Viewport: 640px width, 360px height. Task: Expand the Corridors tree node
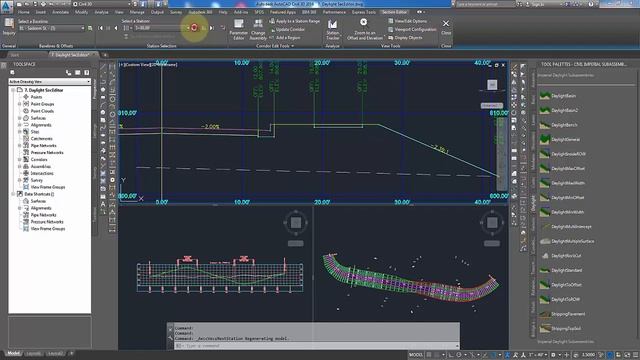[20, 160]
